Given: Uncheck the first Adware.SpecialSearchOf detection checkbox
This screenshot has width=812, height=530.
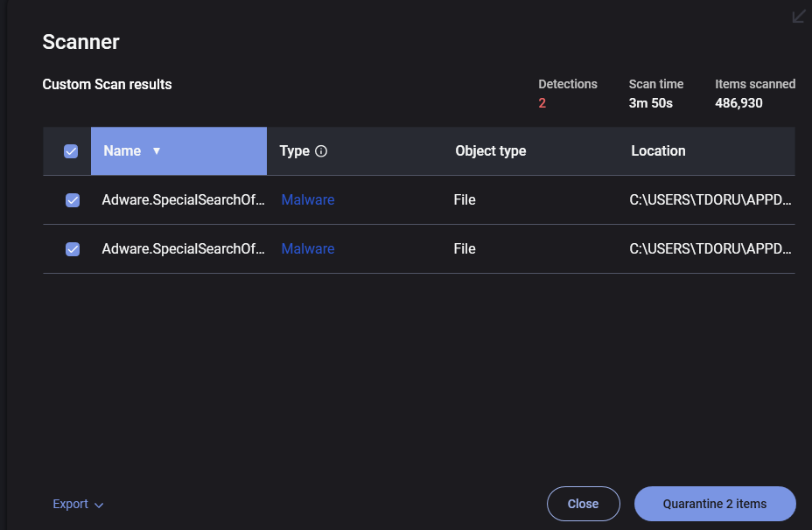Looking at the screenshot, I should pos(73,200).
